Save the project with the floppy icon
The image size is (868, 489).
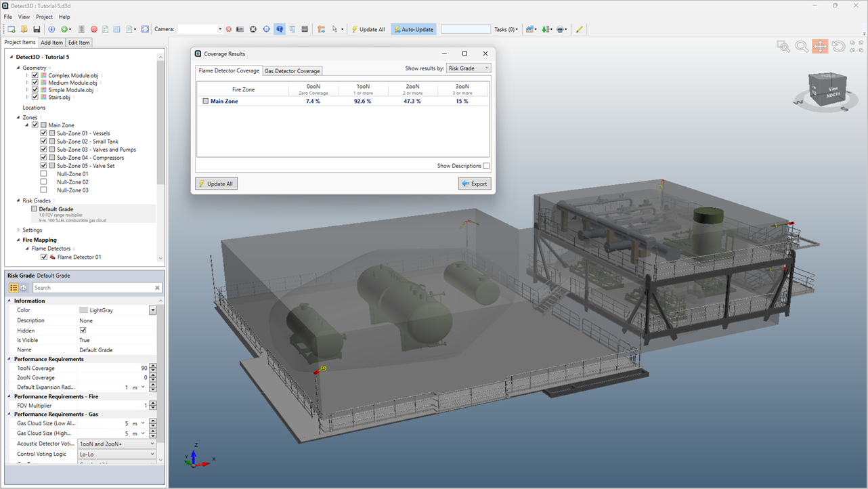[x=37, y=29]
